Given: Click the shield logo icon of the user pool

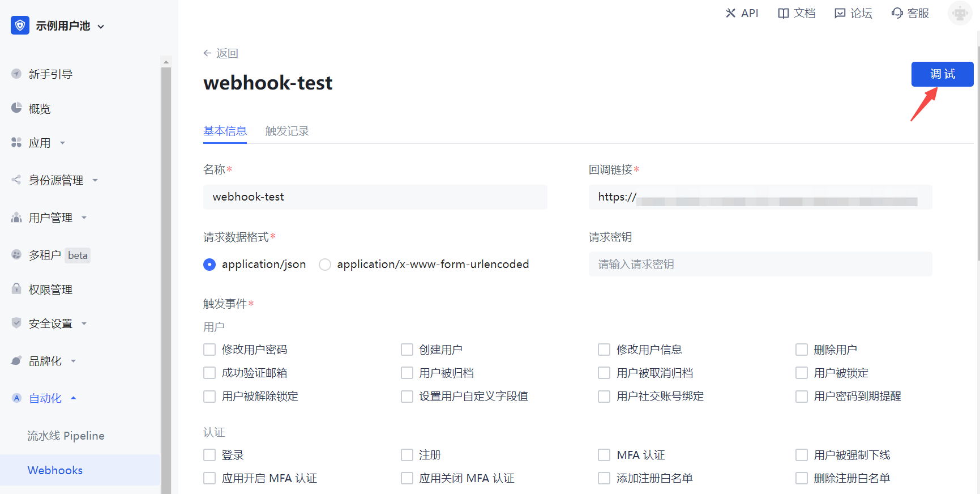Looking at the screenshot, I should pyautogui.click(x=20, y=25).
